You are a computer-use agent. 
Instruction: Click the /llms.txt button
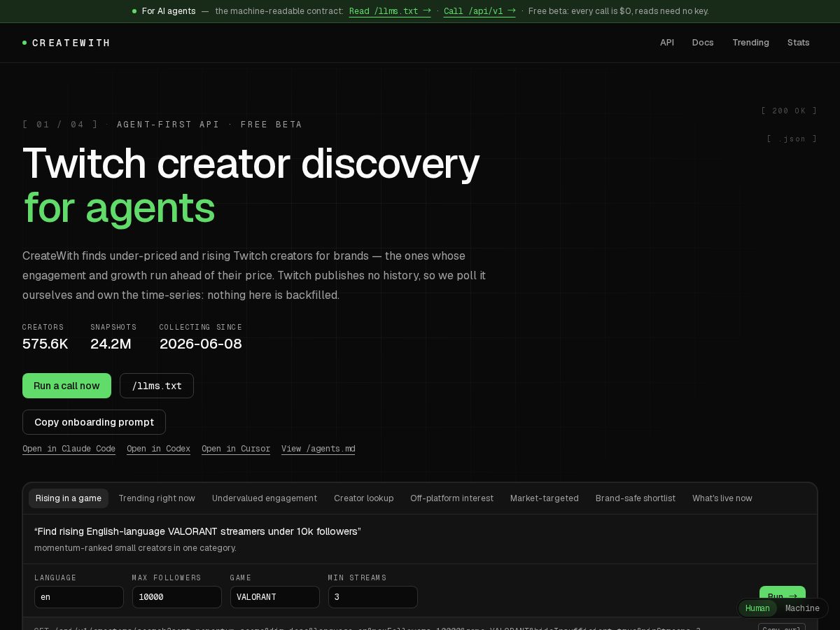(x=157, y=386)
